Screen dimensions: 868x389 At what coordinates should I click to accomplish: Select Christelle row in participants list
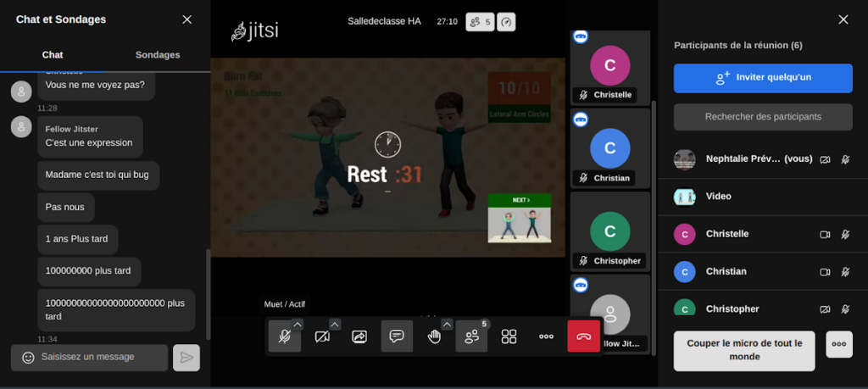coord(763,234)
